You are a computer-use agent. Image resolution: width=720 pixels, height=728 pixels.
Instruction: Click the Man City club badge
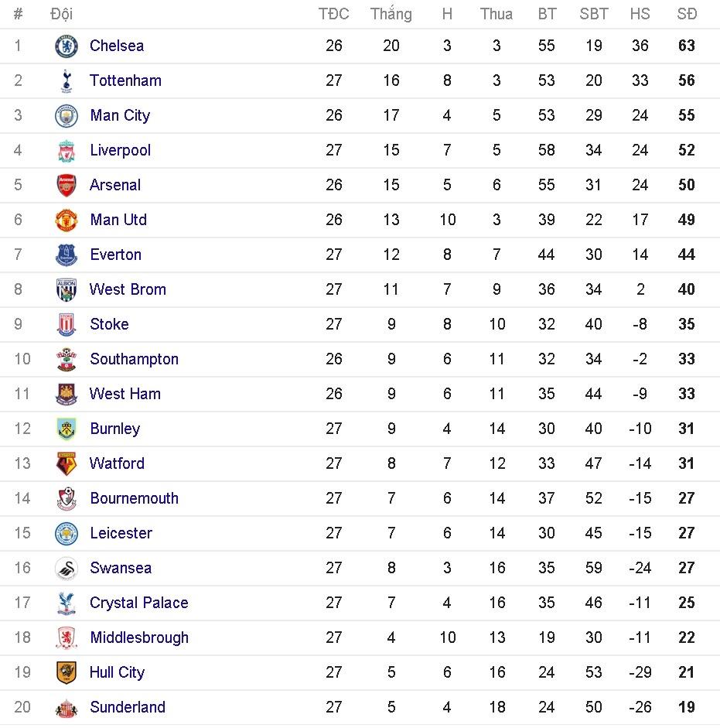67,116
